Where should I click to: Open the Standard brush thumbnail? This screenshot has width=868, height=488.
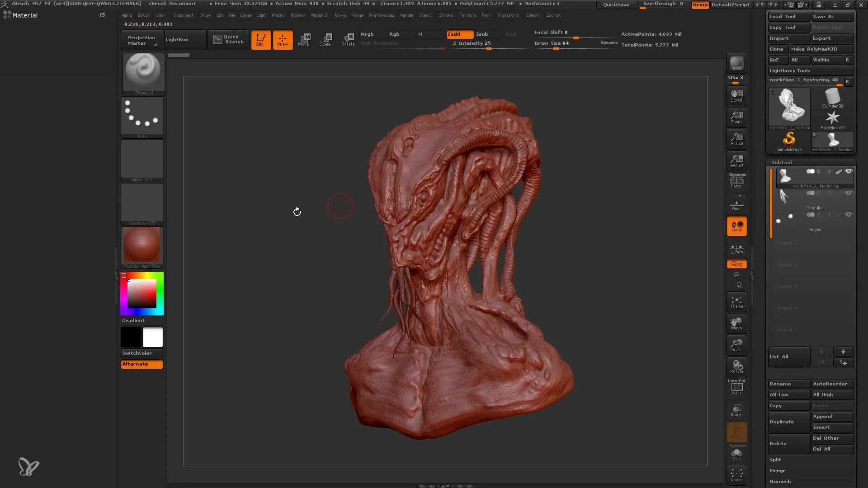(143, 72)
